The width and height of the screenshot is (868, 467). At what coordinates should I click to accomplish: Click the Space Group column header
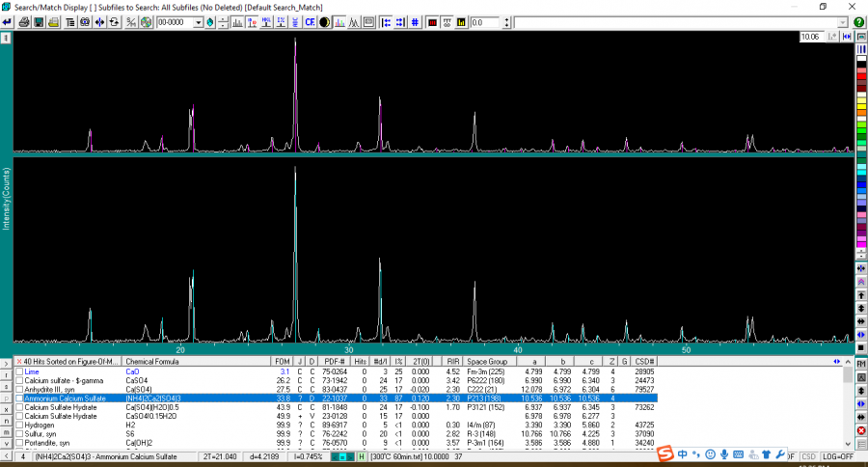pyautogui.click(x=487, y=361)
